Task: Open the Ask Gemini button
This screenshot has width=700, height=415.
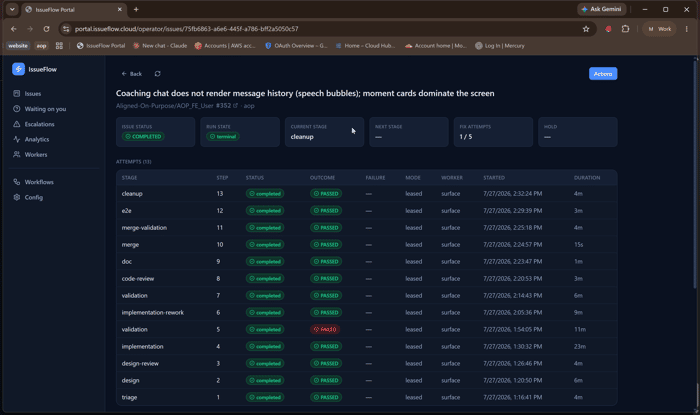Action: click(x=601, y=9)
